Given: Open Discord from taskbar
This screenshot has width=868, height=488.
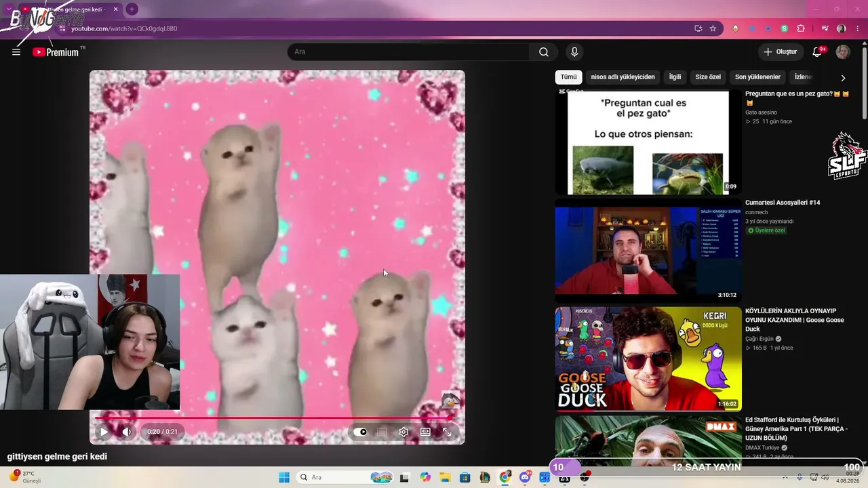Looking at the screenshot, I should coord(525,477).
